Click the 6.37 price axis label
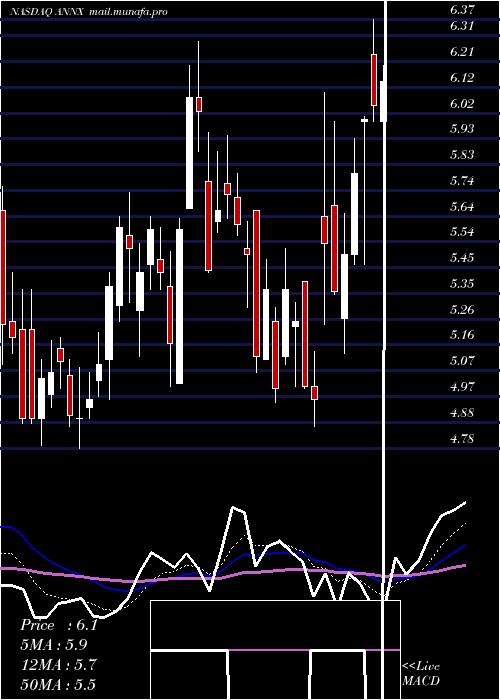The width and height of the screenshot is (500, 700). 462,9
